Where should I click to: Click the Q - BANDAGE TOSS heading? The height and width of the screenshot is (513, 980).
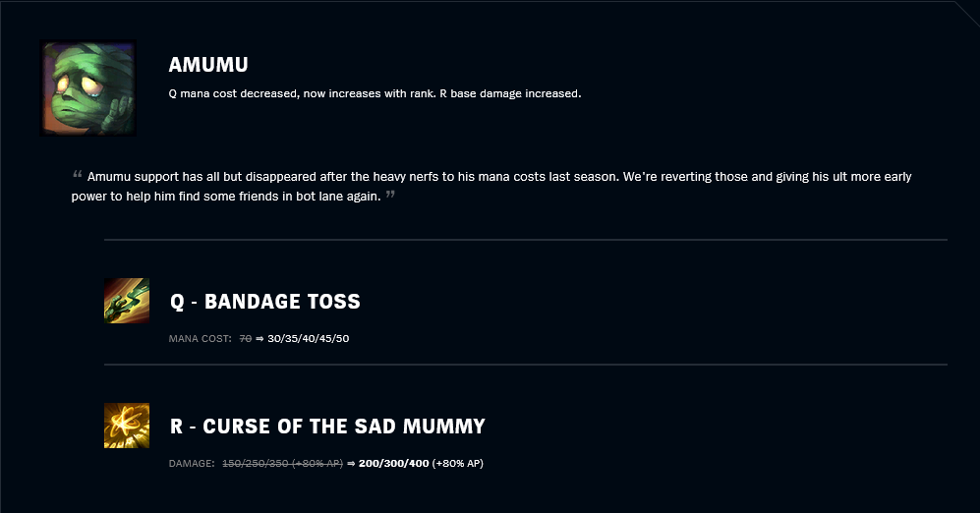click(265, 301)
